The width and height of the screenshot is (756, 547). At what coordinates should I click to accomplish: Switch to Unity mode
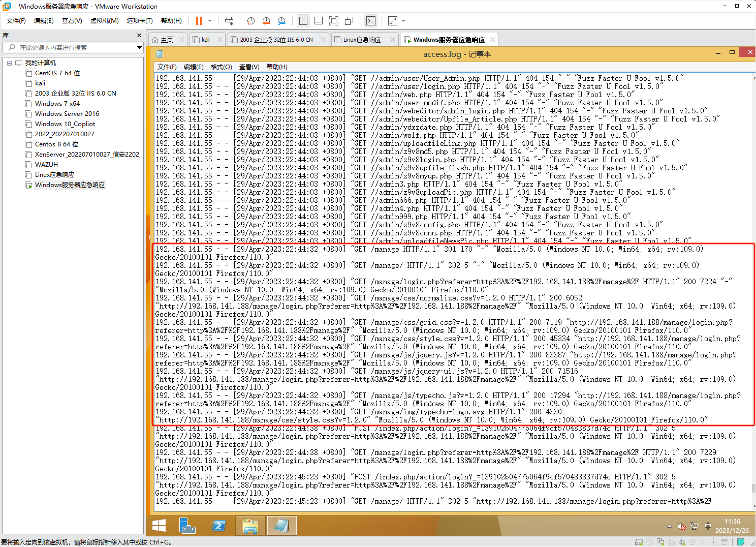point(349,21)
